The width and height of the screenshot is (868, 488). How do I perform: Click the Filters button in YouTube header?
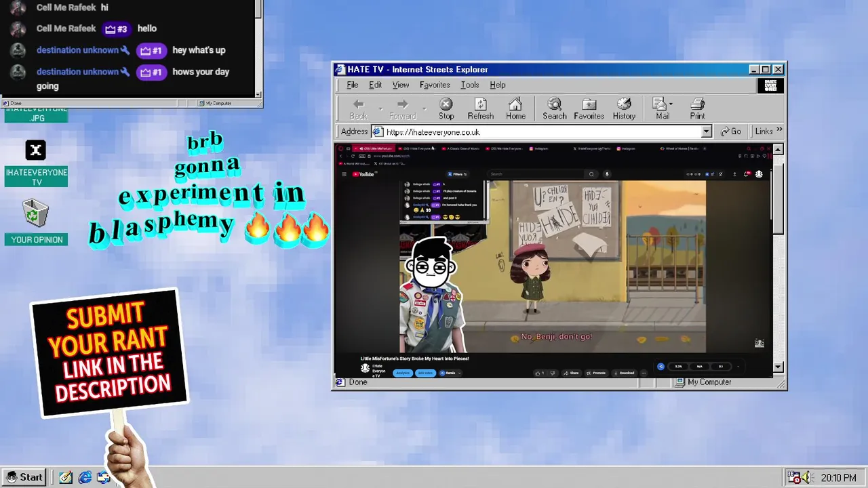pos(458,174)
